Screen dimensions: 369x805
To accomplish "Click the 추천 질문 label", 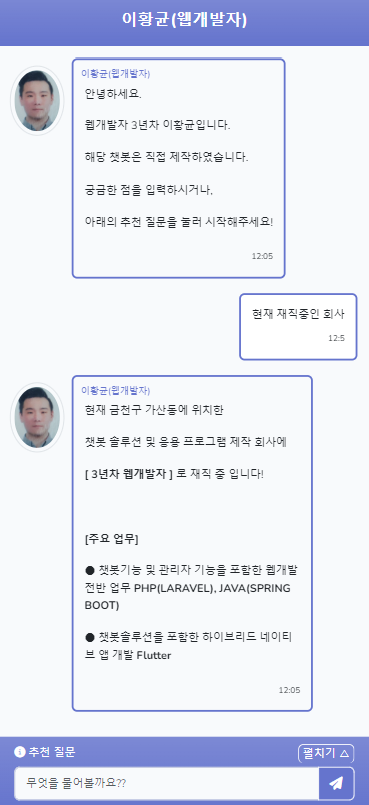I will [52, 752].
